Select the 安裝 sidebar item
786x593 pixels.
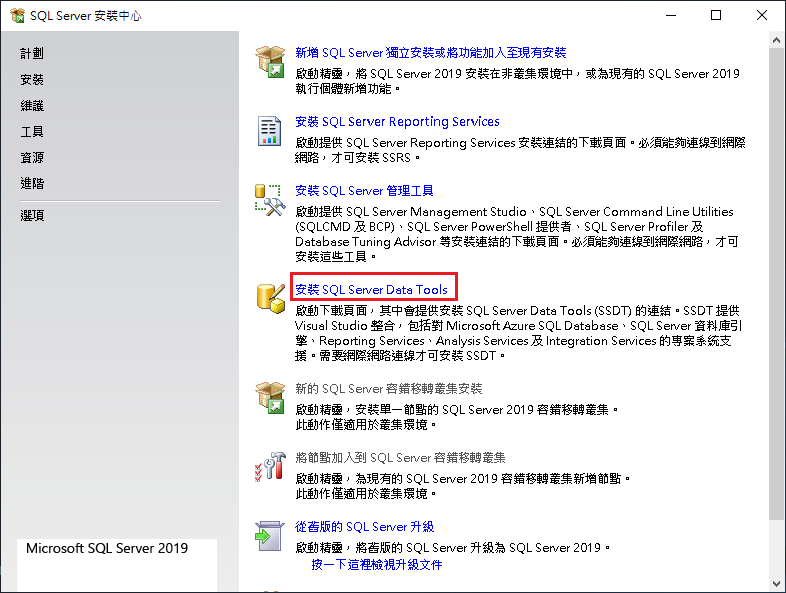pyautogui.click(x=32, y=79)
